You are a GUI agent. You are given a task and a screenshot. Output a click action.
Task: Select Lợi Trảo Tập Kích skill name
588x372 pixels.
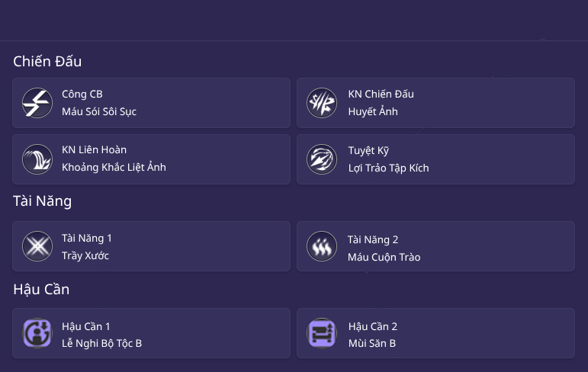(388, 168)
